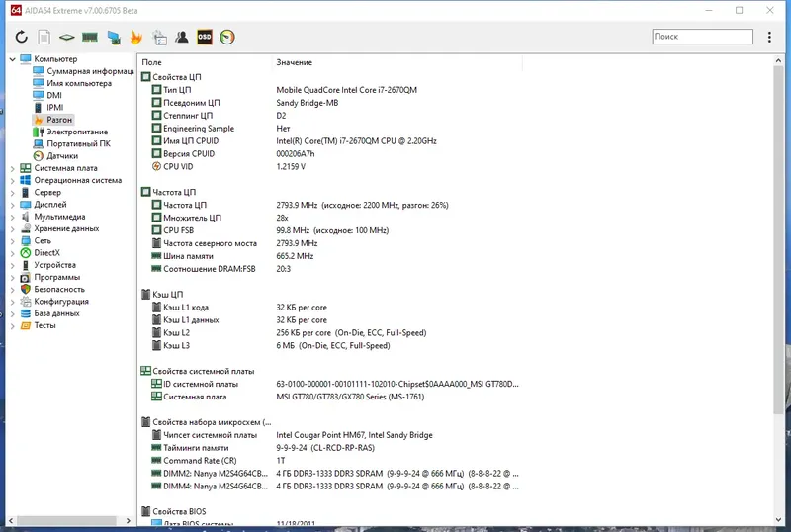Select the Множитель ЦП row

pyautogui.click(x=333, y=218)
